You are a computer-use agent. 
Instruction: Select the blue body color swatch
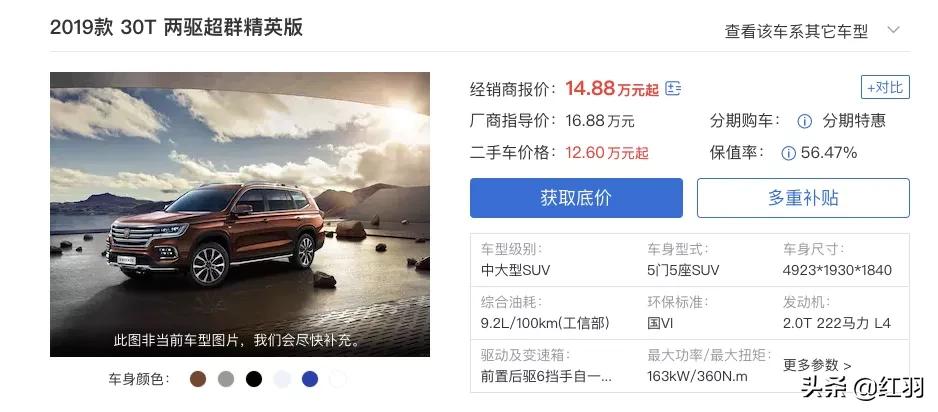pyautogui.click(x=310, y=379)
